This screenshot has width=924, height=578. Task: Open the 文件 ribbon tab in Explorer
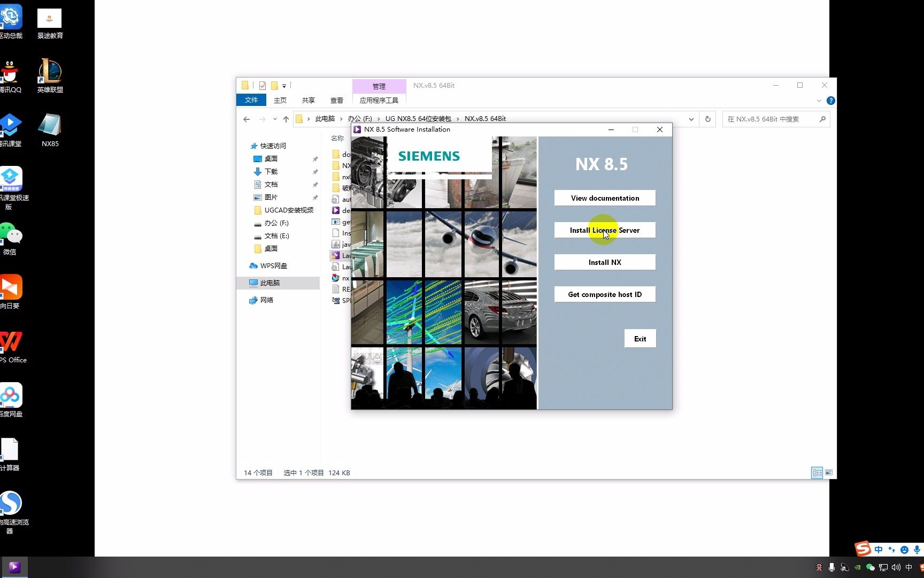coord(251,100)
